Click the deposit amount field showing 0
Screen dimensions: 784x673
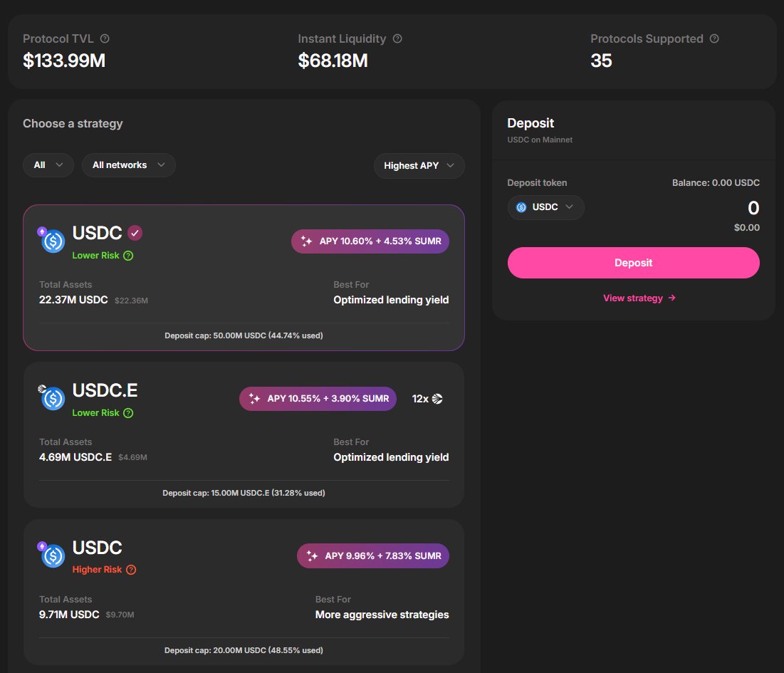point(753,208)
